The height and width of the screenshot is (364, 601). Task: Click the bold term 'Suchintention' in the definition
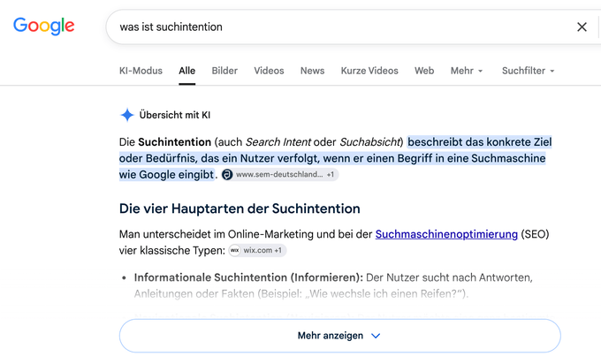click(174, 142)
